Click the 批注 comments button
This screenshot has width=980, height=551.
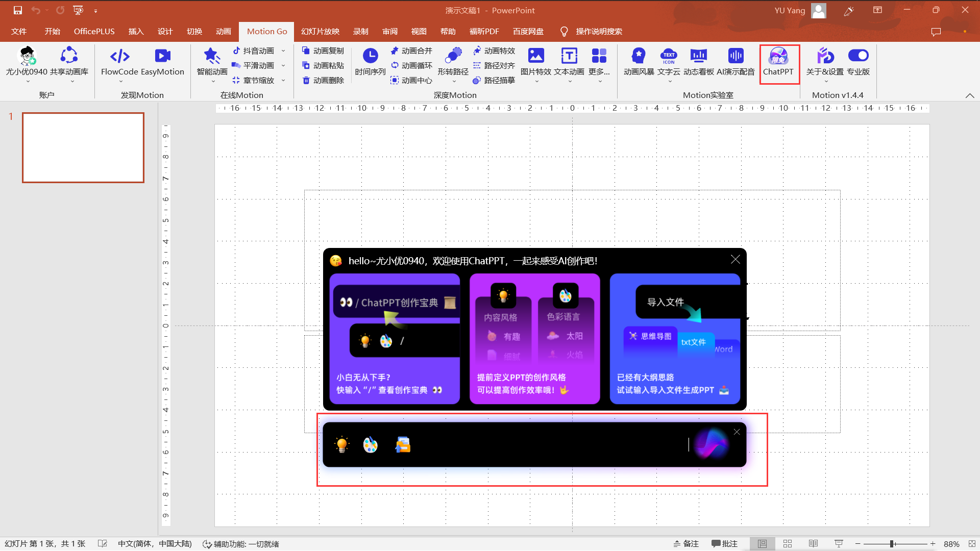coord(724,543)
